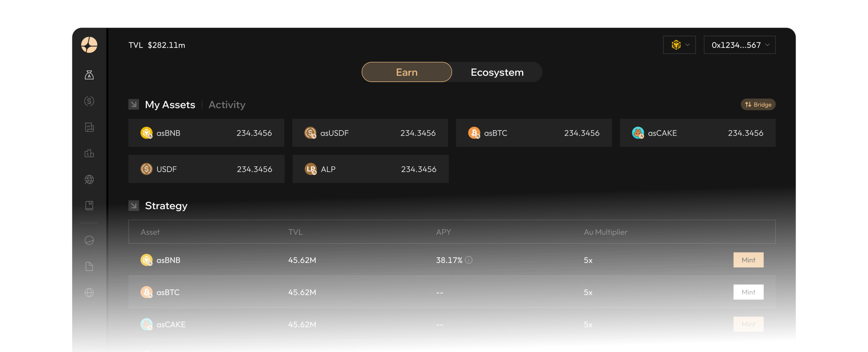Switch to the Ecosystem tab
The height and width of the screenshot is (352, 868).
coord(497,72)
